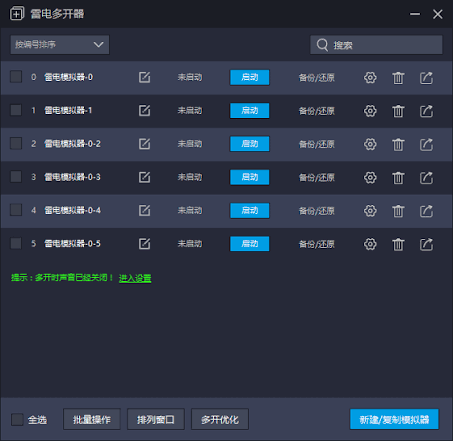Delete 雷电模拟器-0-4 with trash icon
Viewport: 453px width, 441px height.
click(398, 211)
